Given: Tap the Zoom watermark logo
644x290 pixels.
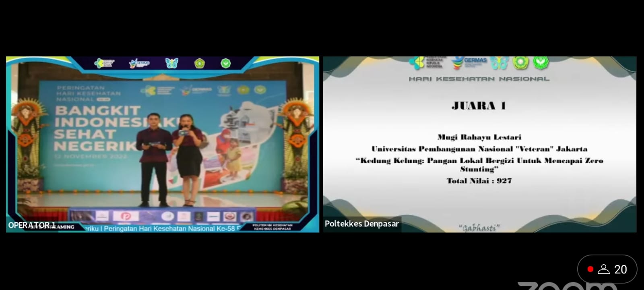Looking at the screenshot, I should pyautogui.click(x=567, y=286).
